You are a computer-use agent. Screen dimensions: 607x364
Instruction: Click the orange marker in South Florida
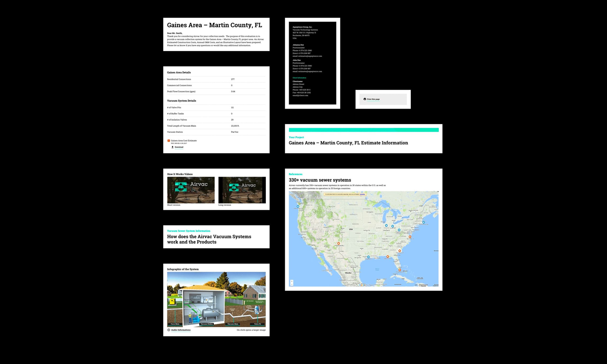tap(400, 270)
